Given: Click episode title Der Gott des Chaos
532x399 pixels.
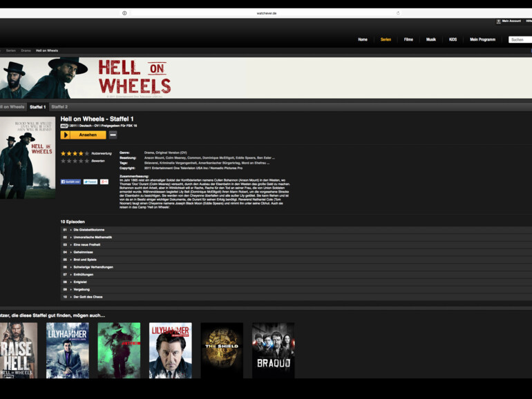Looking at the screenshot, I should tap(88, 297).
